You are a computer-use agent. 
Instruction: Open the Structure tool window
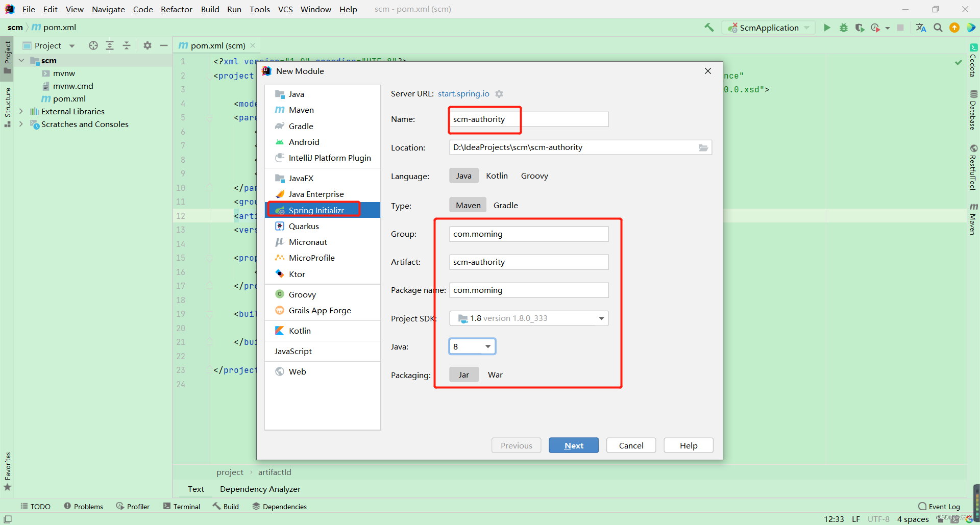7,107
